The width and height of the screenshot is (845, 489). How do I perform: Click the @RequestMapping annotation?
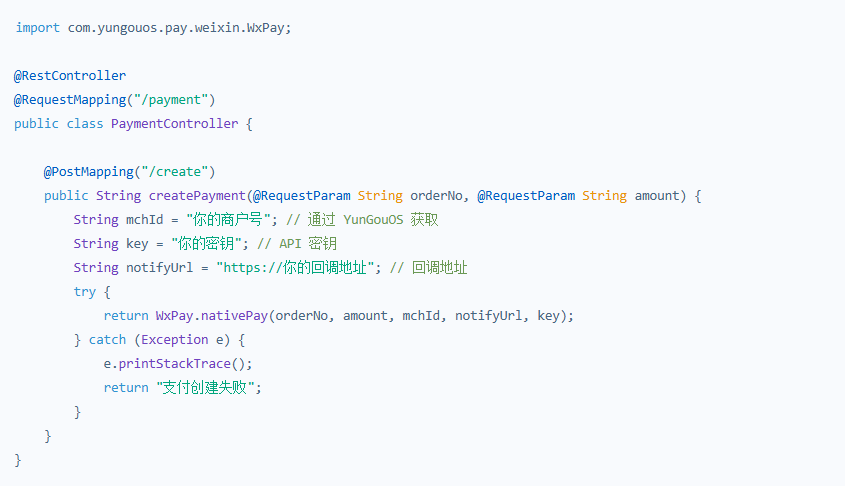(70, 100)
